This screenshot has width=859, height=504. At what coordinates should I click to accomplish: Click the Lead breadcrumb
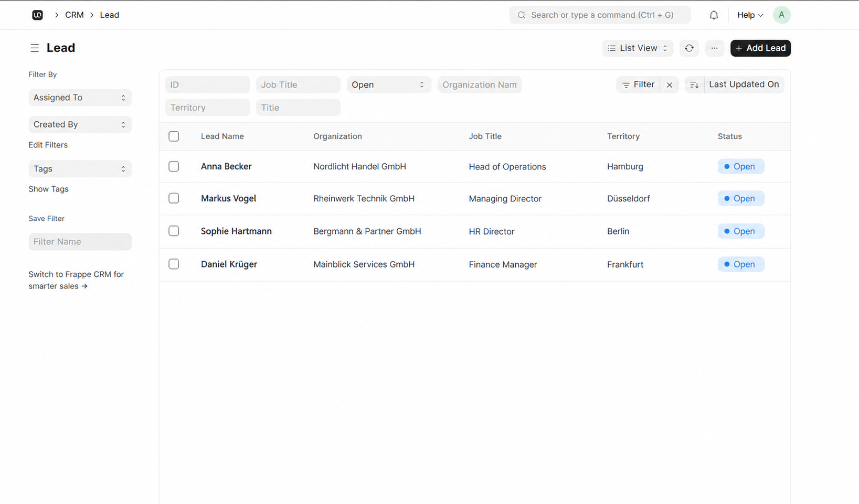109,15
